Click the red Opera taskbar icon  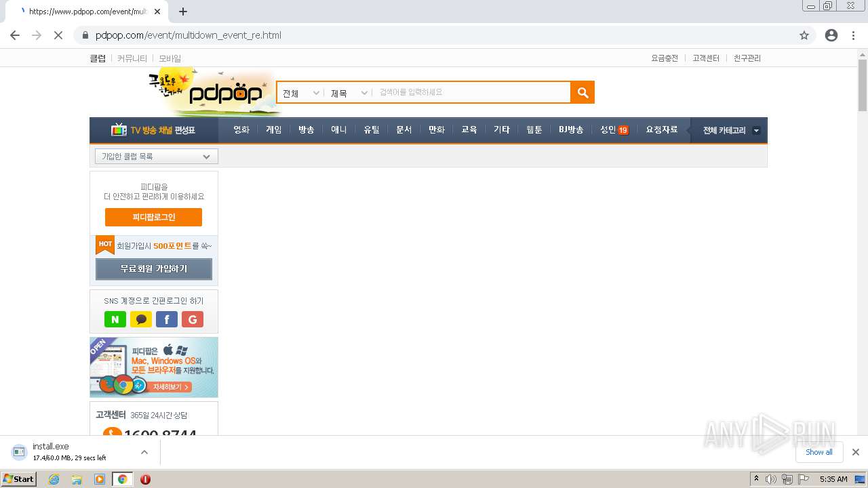tap(145, 479)
